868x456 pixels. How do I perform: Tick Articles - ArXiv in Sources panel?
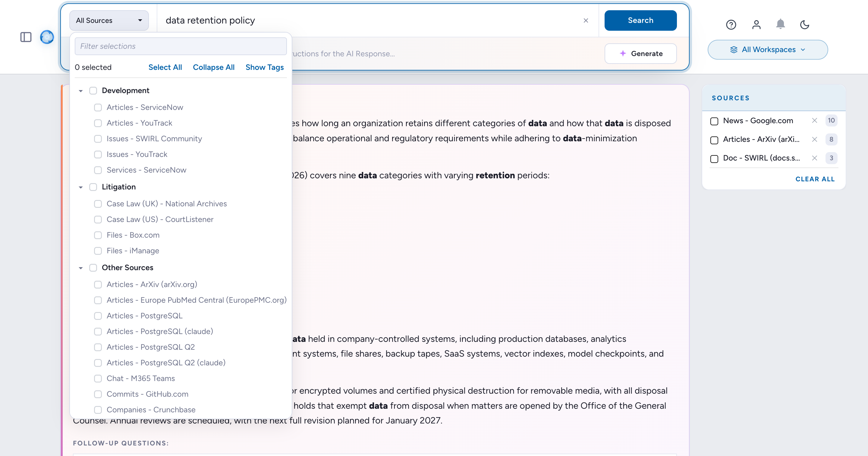tap(714, 140)
